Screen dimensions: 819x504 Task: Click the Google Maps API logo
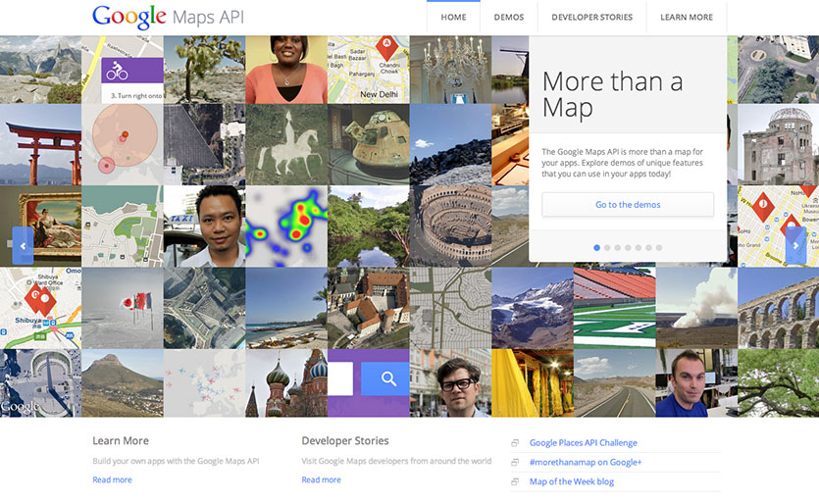(x=168, y=18)
